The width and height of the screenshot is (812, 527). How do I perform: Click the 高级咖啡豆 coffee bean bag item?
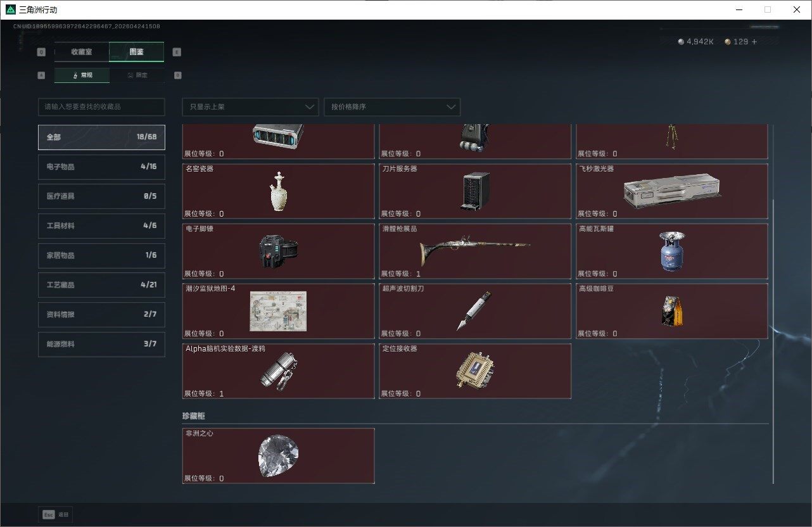pos(672,311)
